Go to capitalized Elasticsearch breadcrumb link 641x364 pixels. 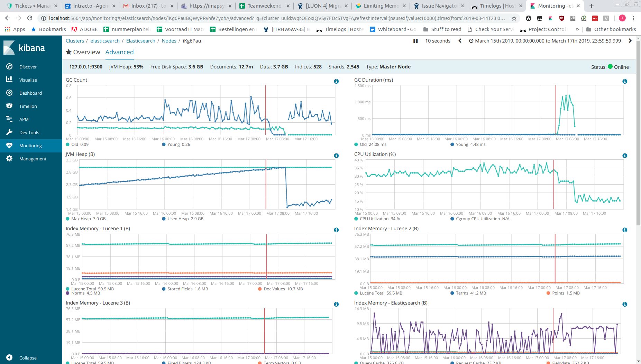pyautogui.click(x=140, y=41)
